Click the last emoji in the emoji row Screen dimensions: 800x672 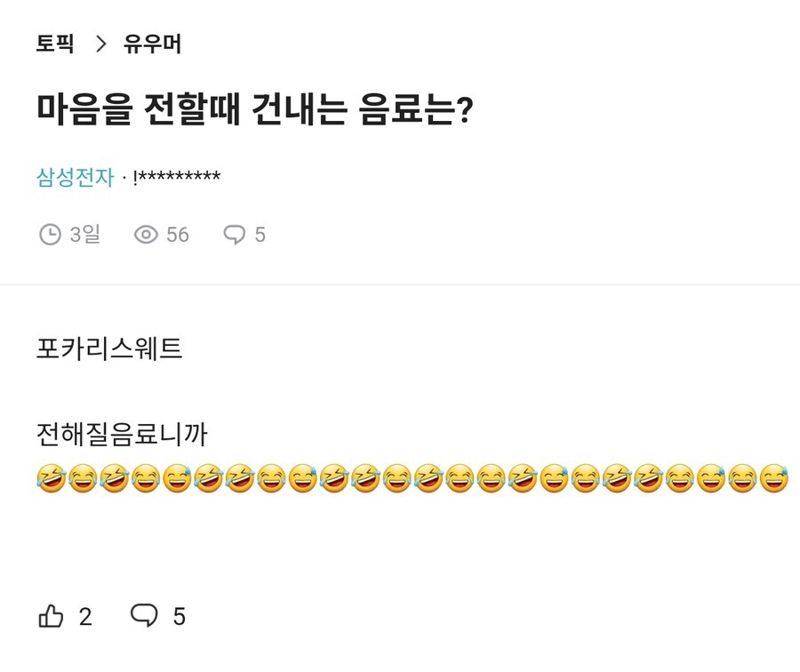(774, 479)
